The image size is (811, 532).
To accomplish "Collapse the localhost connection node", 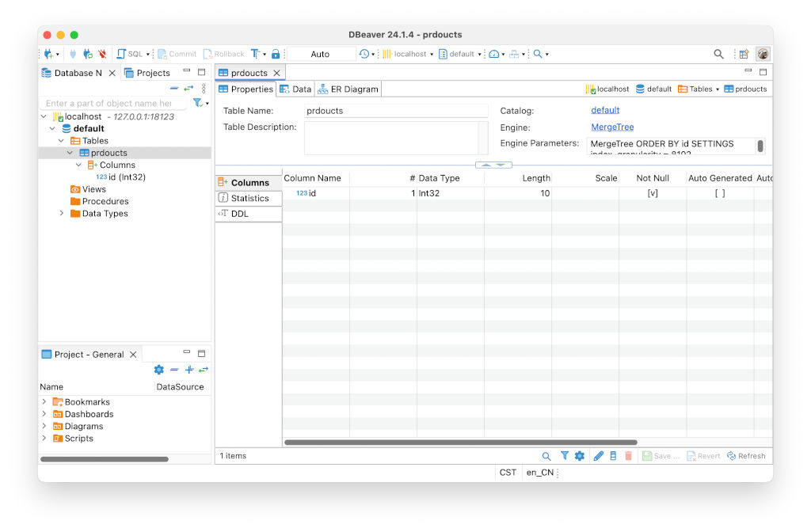I will (x=44, y=117).
